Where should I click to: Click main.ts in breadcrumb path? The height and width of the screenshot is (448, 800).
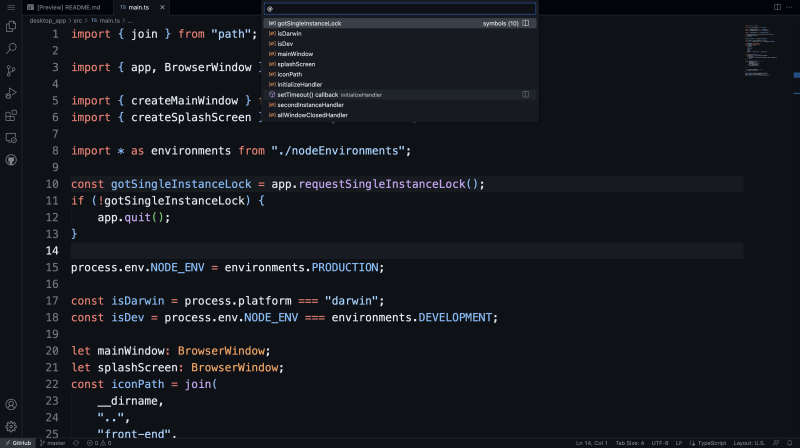(x=106, y=21)
